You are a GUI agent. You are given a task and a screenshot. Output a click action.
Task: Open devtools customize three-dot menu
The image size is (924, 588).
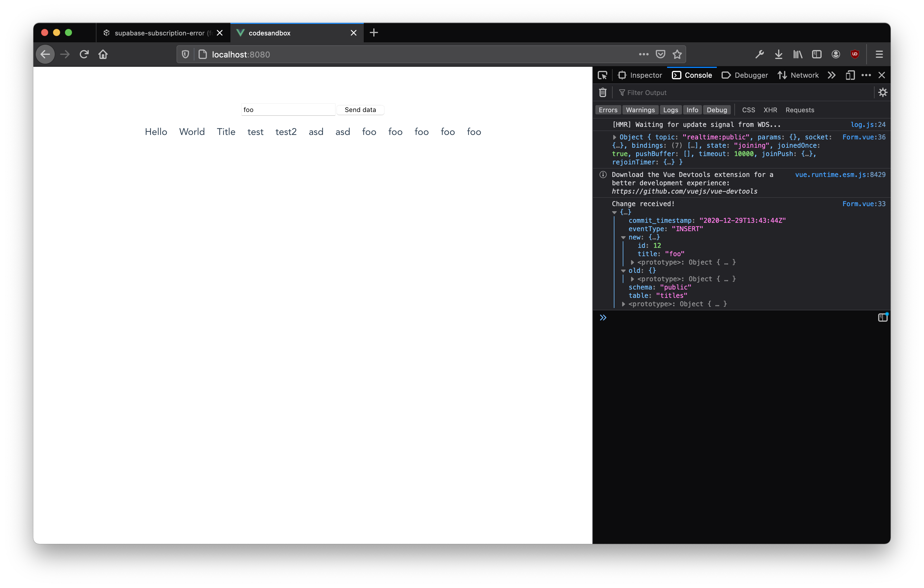866,75
